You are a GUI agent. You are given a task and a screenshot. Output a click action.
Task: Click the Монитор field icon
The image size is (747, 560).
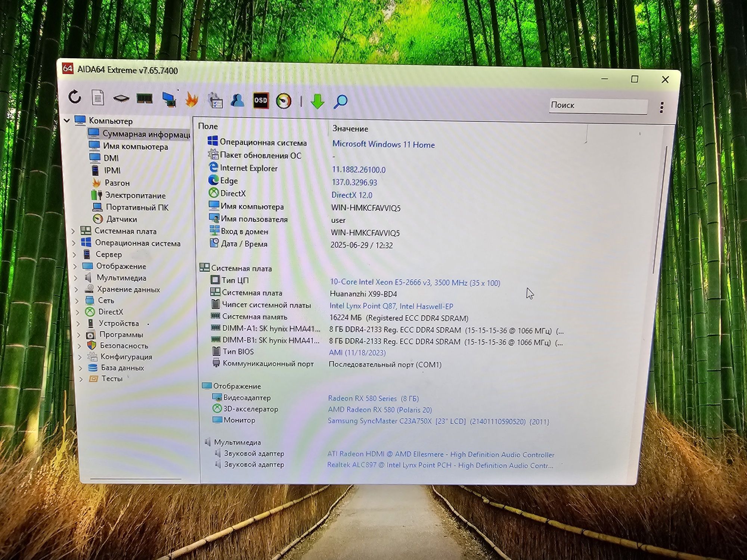point(217,420)
